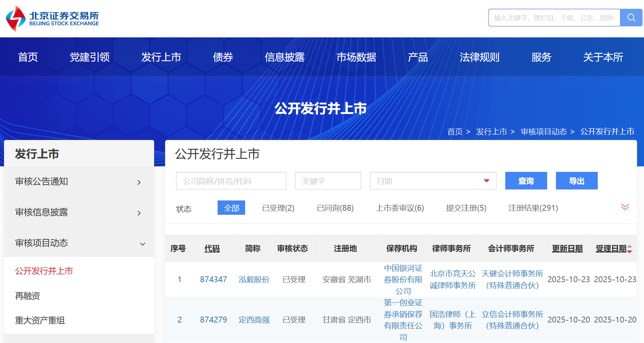Expand more status filters with double-chevron icon

(625, 207)
